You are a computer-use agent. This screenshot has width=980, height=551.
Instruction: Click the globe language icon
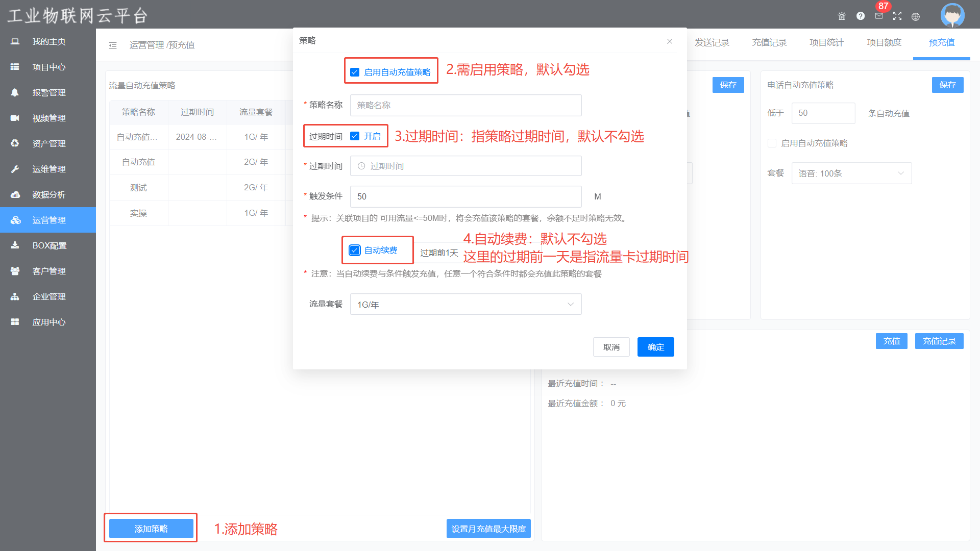coord(916,16)
